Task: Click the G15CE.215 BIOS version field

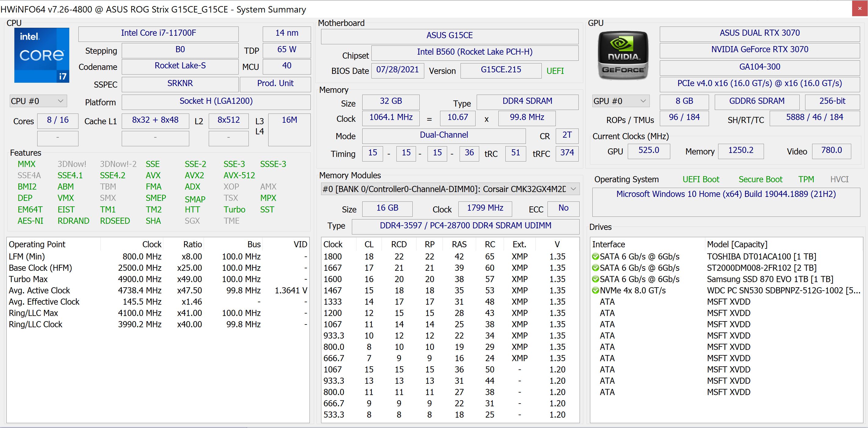Action: [x=501, y=70]
